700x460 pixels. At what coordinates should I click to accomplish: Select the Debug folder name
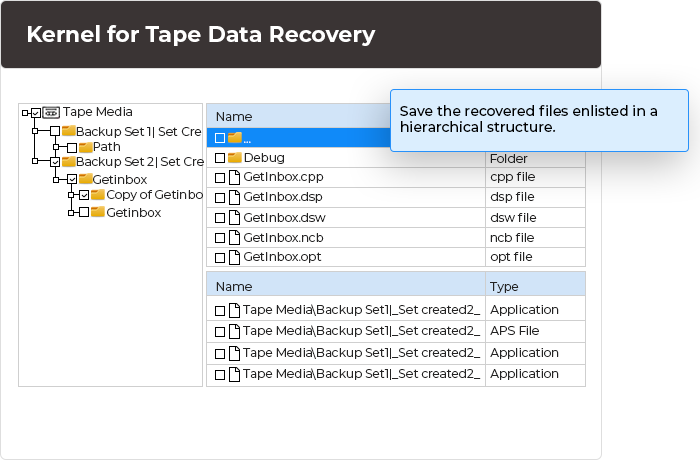(x=264, y=158)
